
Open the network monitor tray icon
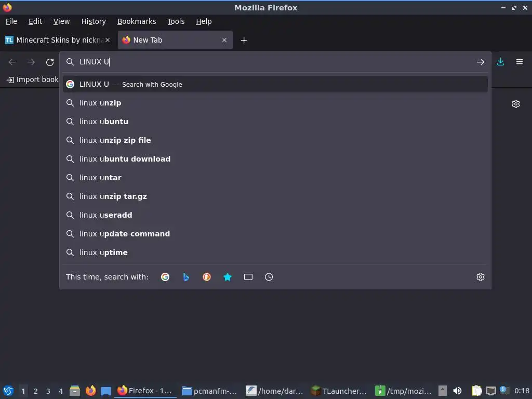pos(490,391)
